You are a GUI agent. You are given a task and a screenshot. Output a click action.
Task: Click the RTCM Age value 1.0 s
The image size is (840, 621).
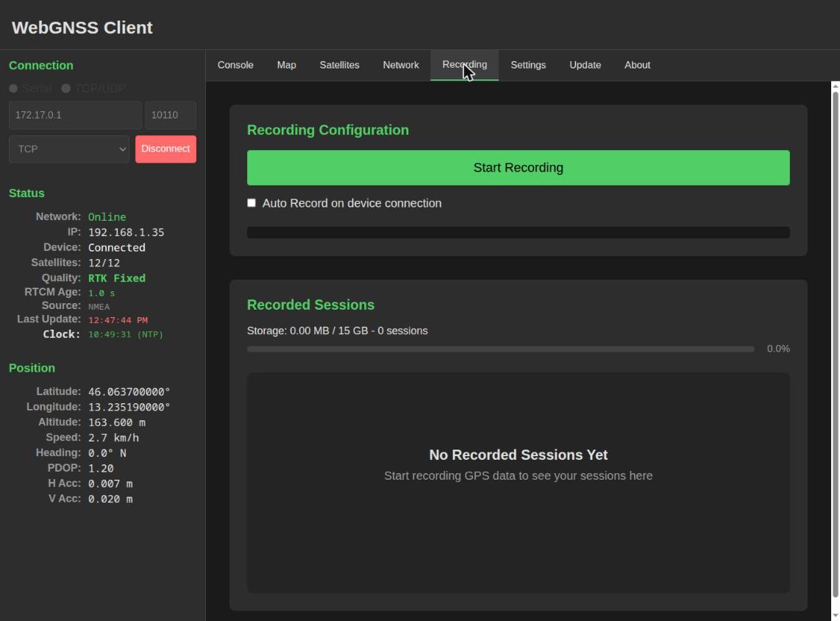coord(102,293)
